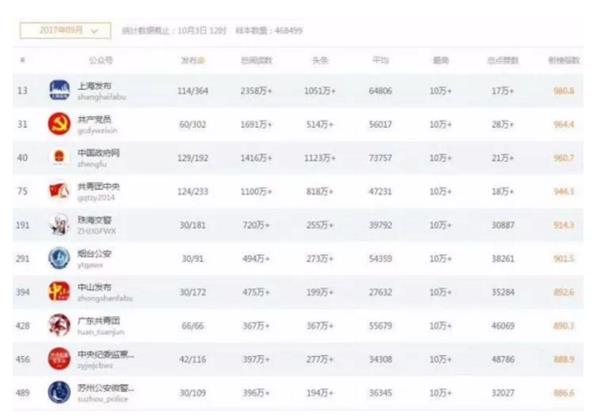Open the 共产党员 account name link

(95, 120)
